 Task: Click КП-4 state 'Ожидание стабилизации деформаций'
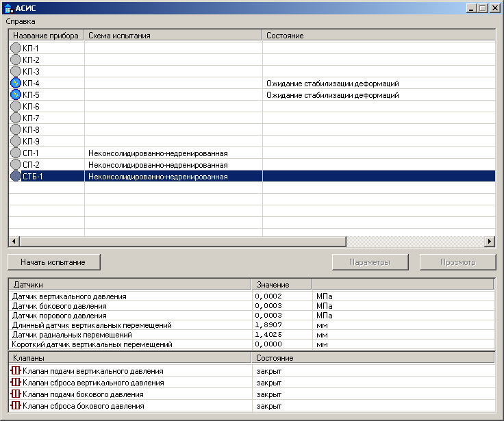click(333, 84)
